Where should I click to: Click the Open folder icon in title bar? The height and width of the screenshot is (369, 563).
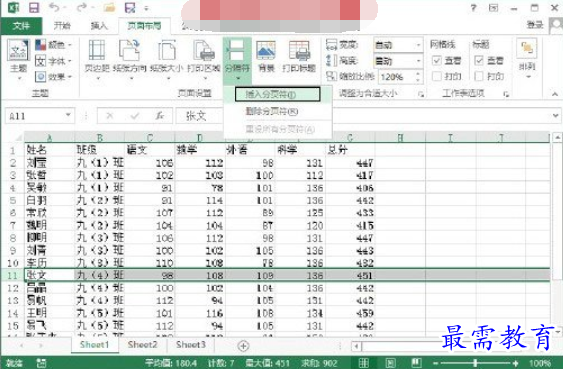pos(109,8)
